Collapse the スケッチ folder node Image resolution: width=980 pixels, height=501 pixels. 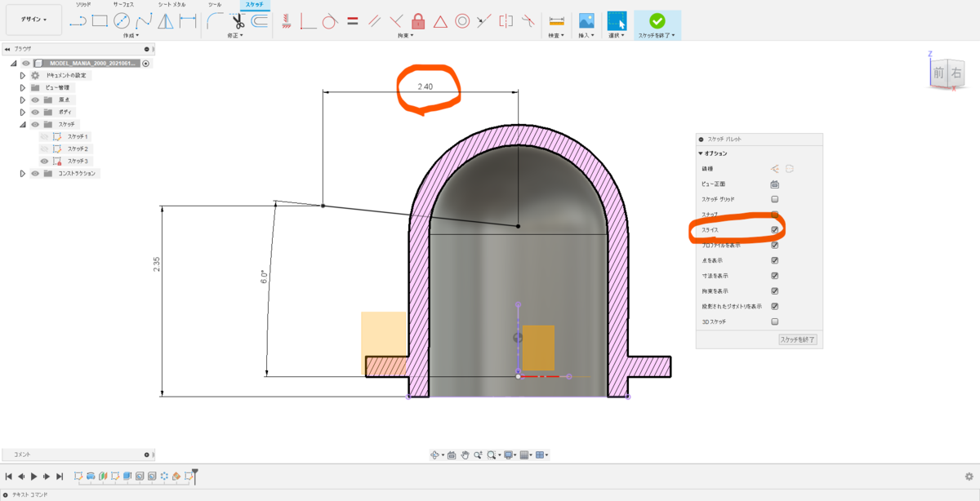tap(23, 124)
